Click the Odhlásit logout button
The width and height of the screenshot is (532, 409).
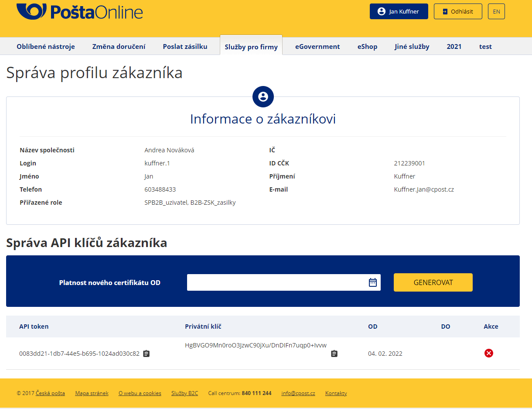pos(458,11)
